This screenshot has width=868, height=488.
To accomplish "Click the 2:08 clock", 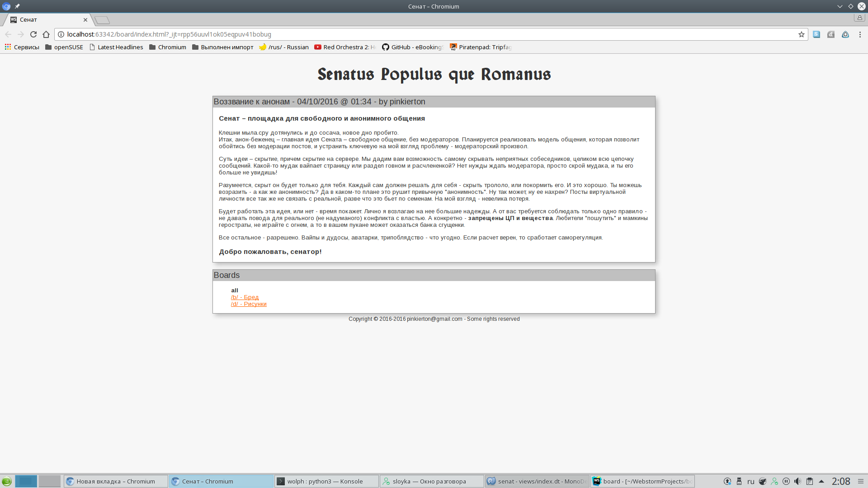I will [x=841, y=481].
